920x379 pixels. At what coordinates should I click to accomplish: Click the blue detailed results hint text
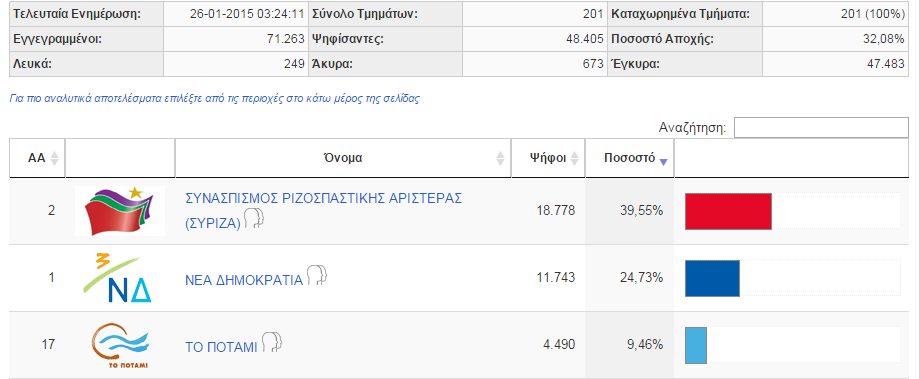click(215, 99)
